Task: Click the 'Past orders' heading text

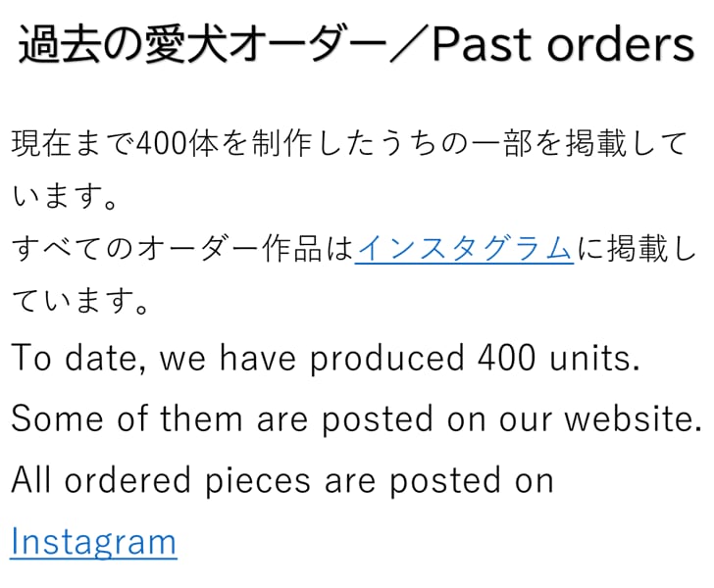Action: 563,44
